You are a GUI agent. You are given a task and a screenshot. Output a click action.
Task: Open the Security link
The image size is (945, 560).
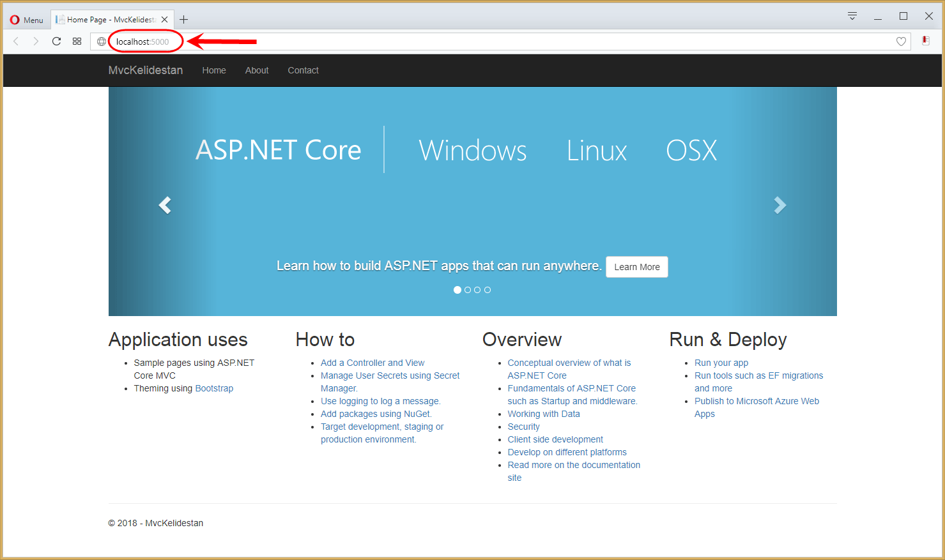click(x=524, y=427)
